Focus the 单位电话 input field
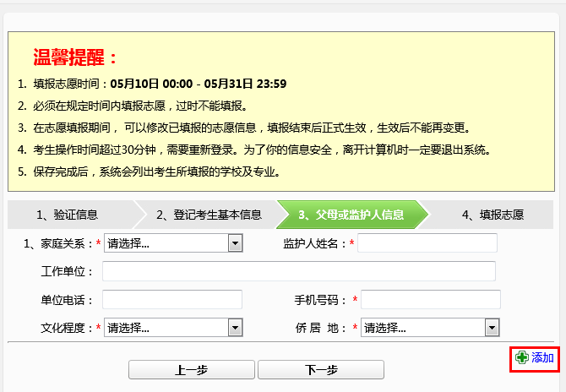Image resolution: width=566 pixels, height=392 pixels. point(172,300)
